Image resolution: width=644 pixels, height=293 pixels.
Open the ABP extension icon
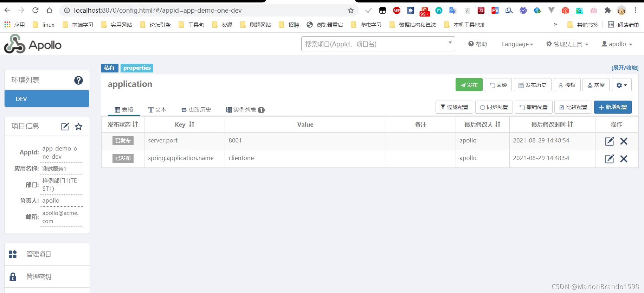(397, 11)
